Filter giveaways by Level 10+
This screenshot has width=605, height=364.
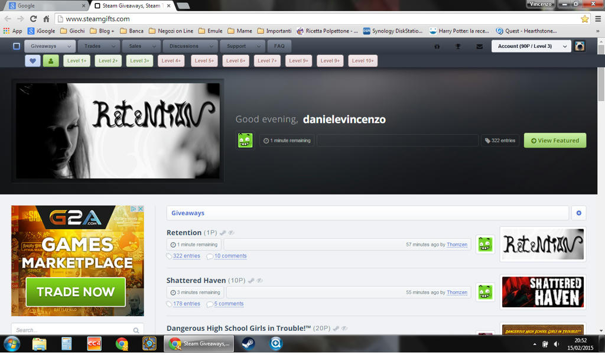(x=363, y=61)
